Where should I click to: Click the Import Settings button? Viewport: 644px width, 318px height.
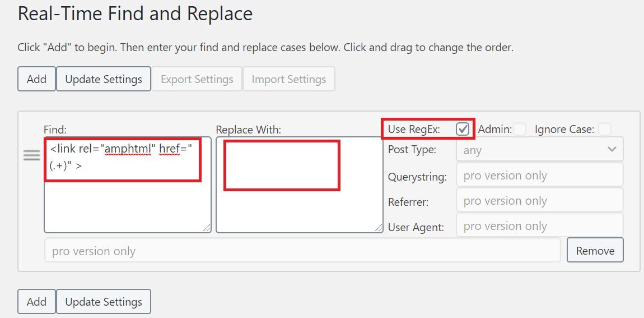[x=289, y=79]
